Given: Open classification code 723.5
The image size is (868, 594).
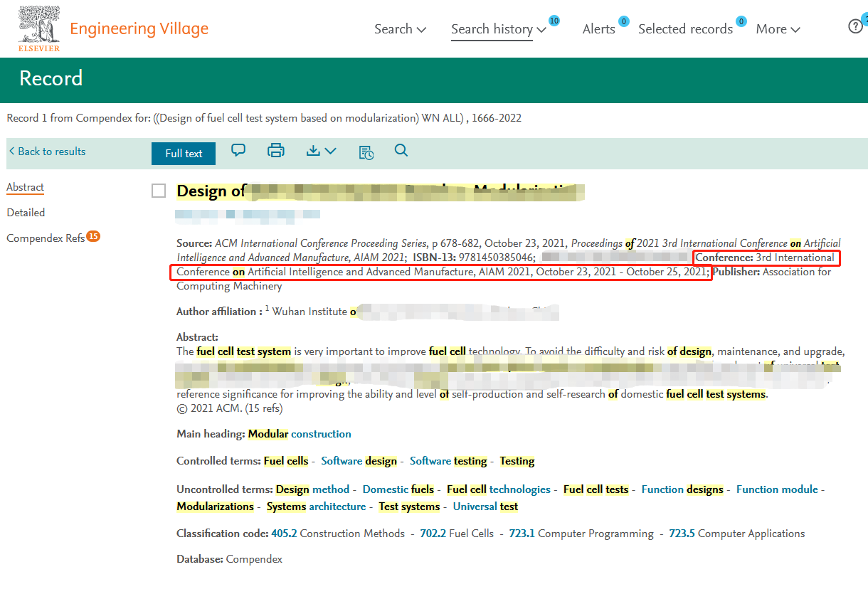Looking at the screenshot, I should coord(682,534).
